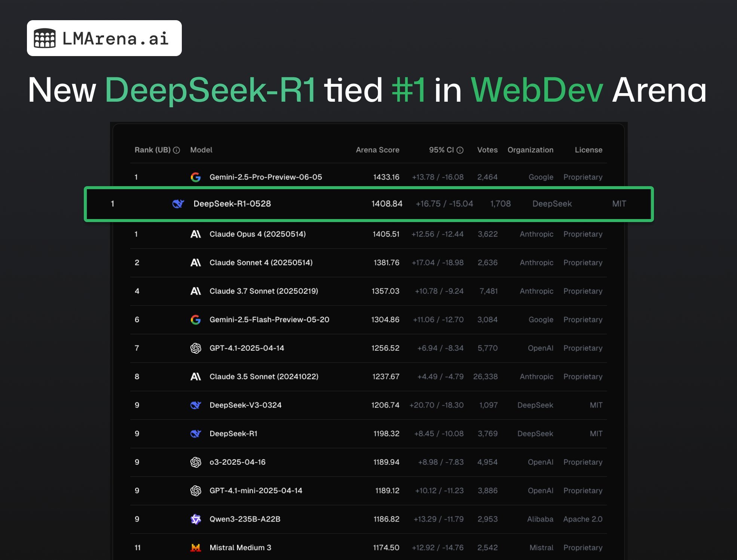This screenshot has height=560, width=737.
Task: Click the OpenAI icon next to o3-2025-04-16
Action: point(196,462)
